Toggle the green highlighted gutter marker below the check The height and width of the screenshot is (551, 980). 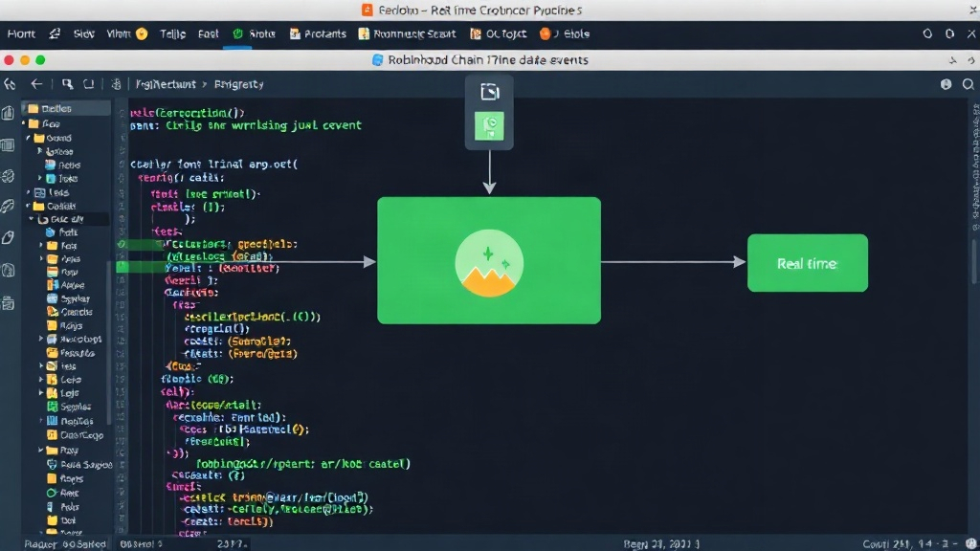click(x=122, y=267)
